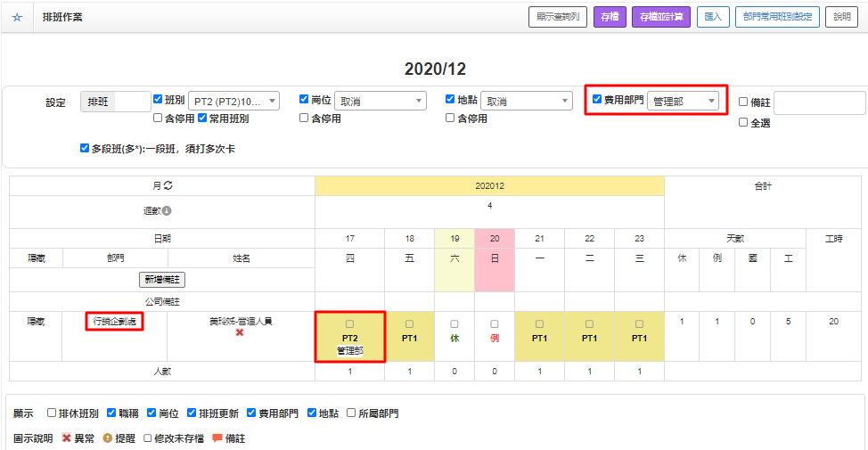Click the 備註 text input field
This screenshot has width=868, height=450.
(x=819, y=103)
